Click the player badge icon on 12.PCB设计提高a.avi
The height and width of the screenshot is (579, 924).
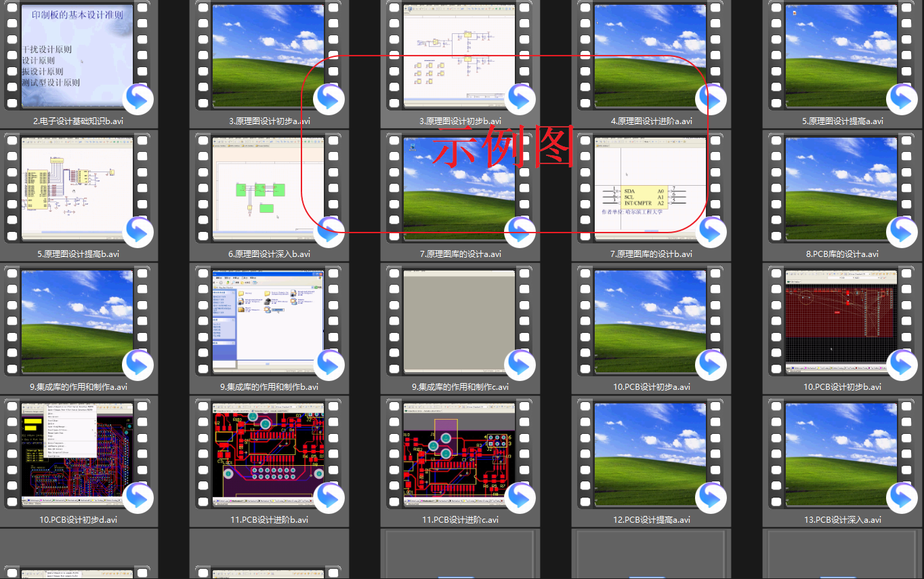click(x=711, y=498)
